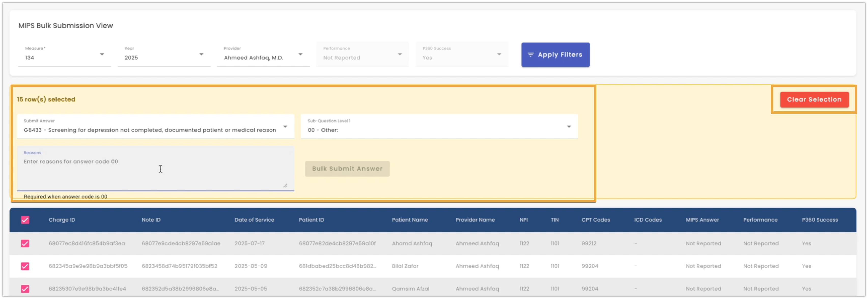The height and width of the screenshot is (299, 868).
Task: Expand the Sub-Question Level 1 dropdown
Action: pyautogui.click(x=439, y=126)
